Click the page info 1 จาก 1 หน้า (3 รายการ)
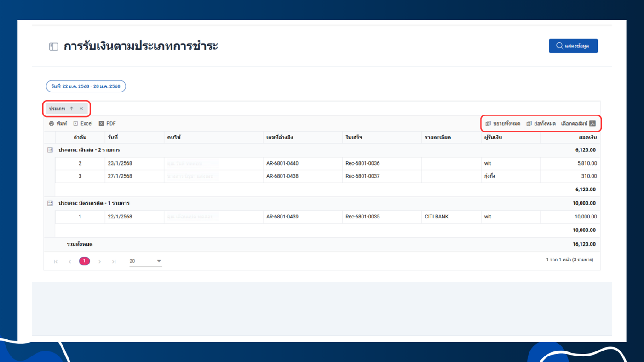 point(569,260)
